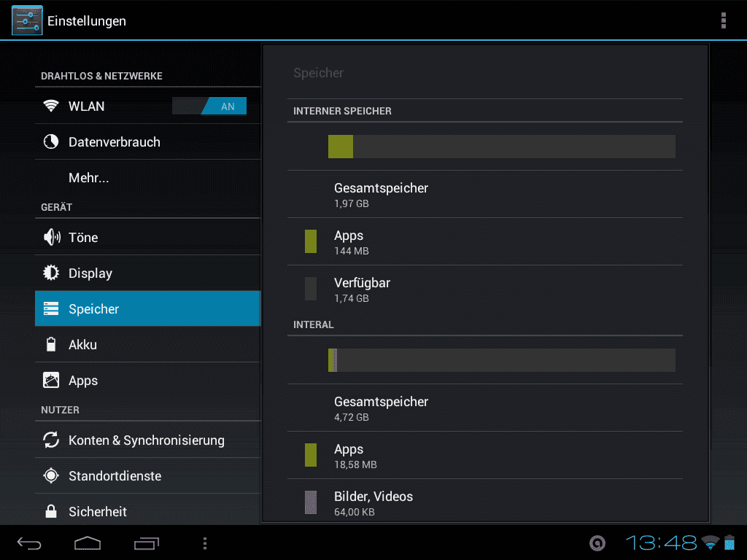Open Apps 18,58 MB storage entry

point(485,455)
